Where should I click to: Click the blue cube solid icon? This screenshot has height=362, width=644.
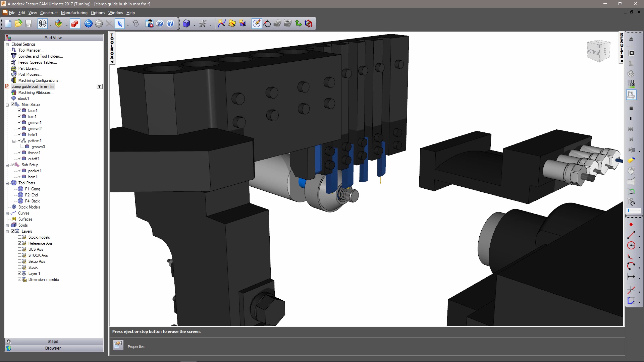(x=186, y=23)
